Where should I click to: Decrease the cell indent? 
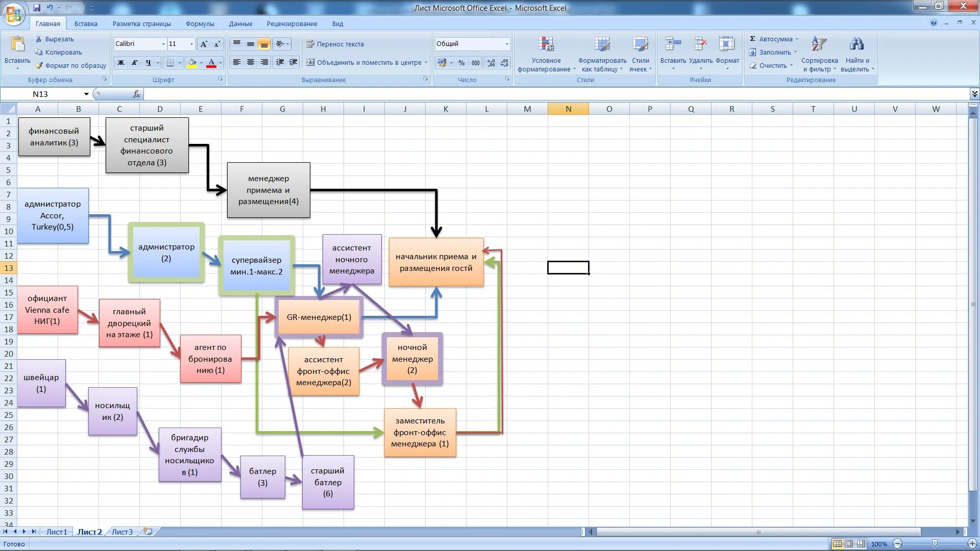[x=280, y=62]
